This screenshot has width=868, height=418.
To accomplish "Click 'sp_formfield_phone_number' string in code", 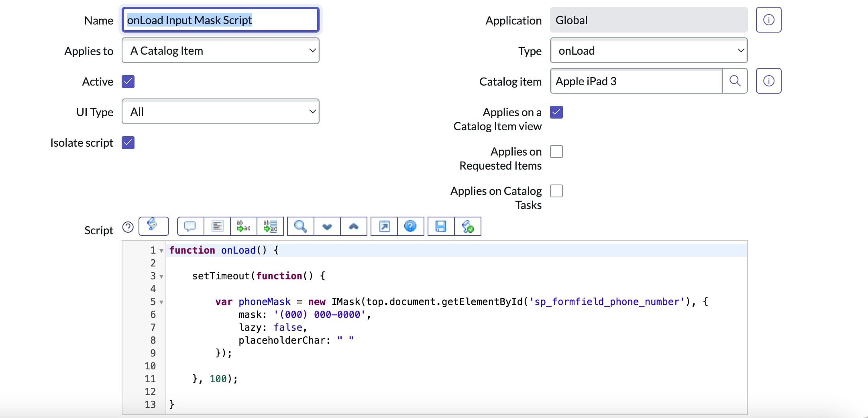I will pyautogui.click(x=607, y=302).
